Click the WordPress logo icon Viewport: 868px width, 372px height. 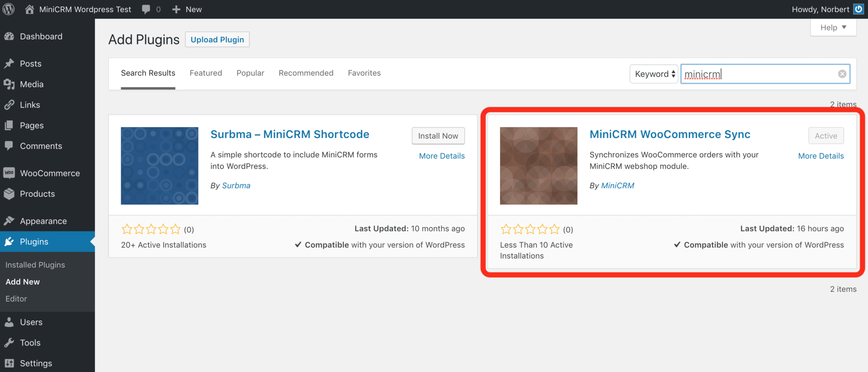pyautogui.click(x=9, y=9)
